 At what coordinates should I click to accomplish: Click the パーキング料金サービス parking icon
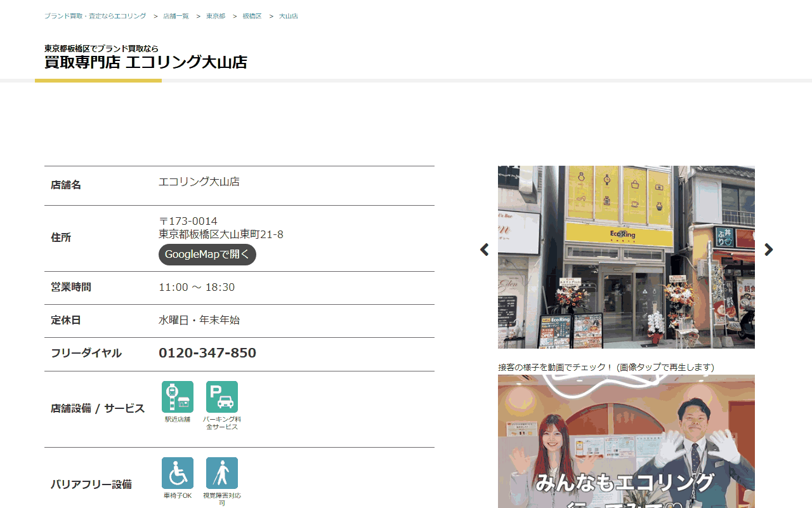pyautogui.click(x=222, y=397)
